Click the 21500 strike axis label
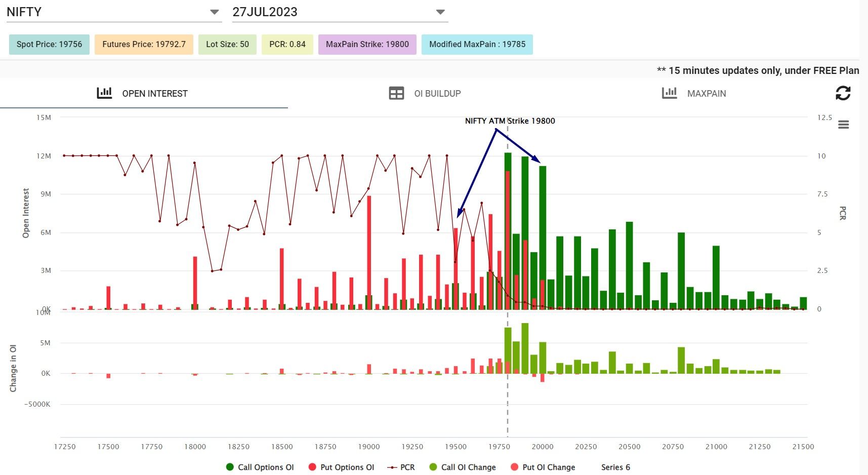Screen dimensions: 868x475 pos(803,447)
